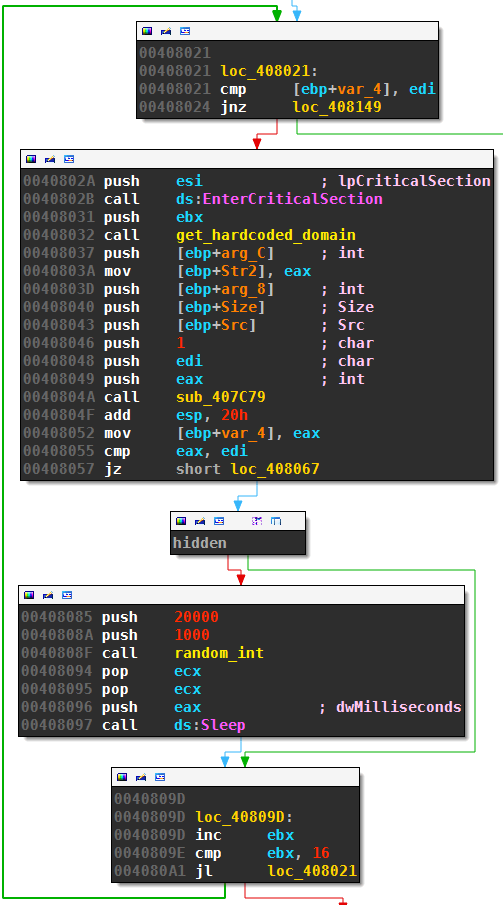Click the listing icon on the EnterCriticalSection block
The height and width of the screenshot is (905, 503).
(69, 159)
